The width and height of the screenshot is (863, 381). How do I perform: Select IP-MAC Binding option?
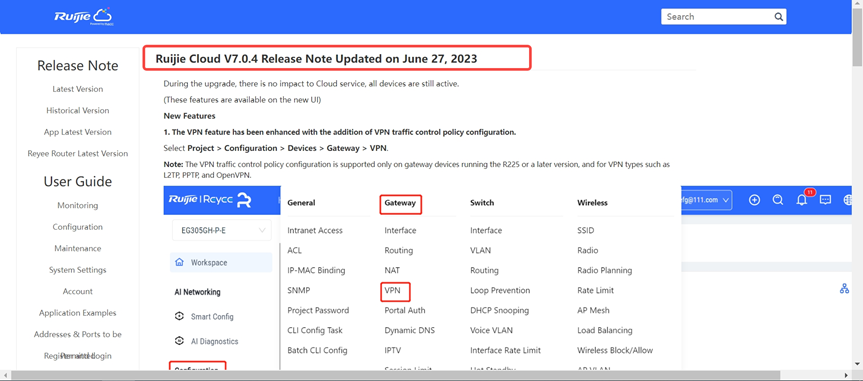coord(316,270)
